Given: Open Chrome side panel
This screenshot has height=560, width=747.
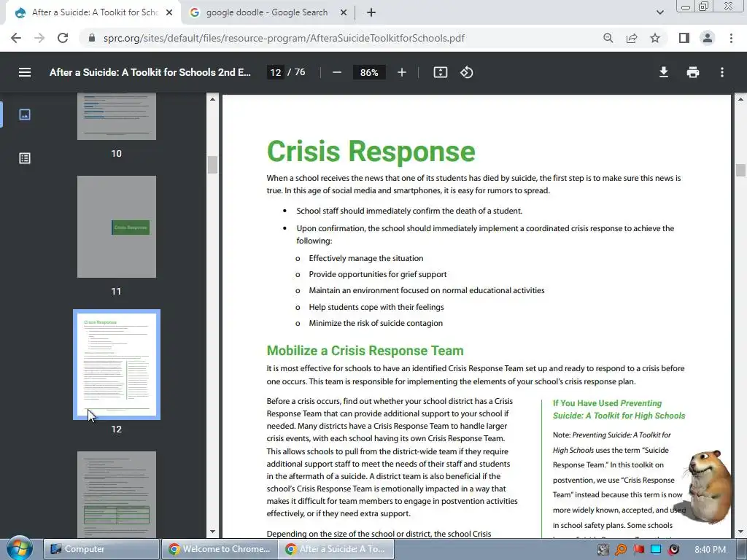Looking at the screenshot, I should point(684,38).
